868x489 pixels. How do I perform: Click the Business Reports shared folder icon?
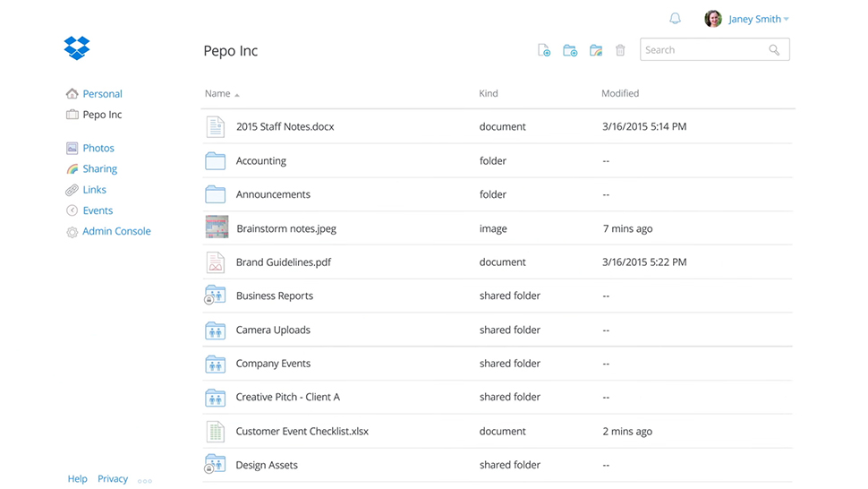click(215, 296)
